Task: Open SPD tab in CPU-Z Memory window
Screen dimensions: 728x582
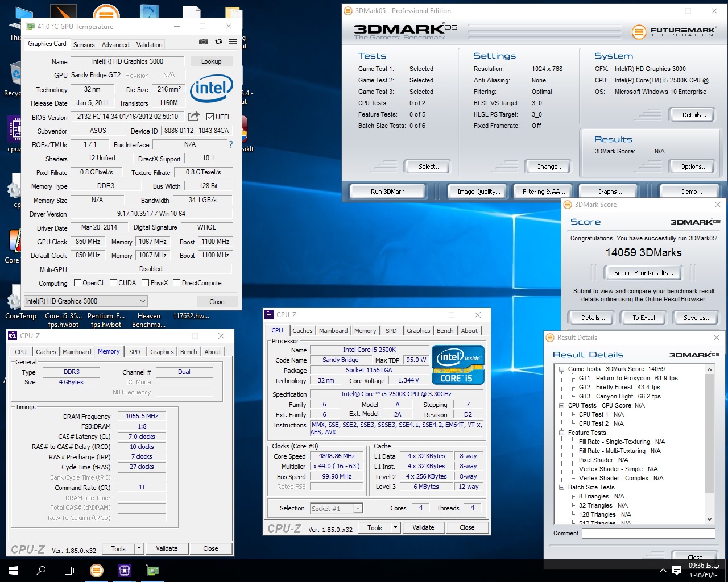Action: [135, 352]
